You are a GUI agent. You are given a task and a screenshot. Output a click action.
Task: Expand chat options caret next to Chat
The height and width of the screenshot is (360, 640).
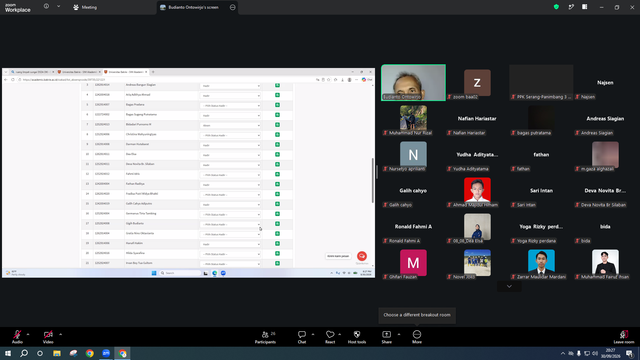[x=313, y=334]
